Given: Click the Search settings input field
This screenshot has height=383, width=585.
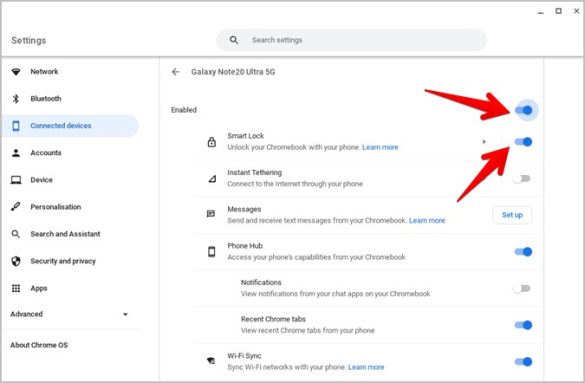Looking at the screenshot, I should coord(351,40).
